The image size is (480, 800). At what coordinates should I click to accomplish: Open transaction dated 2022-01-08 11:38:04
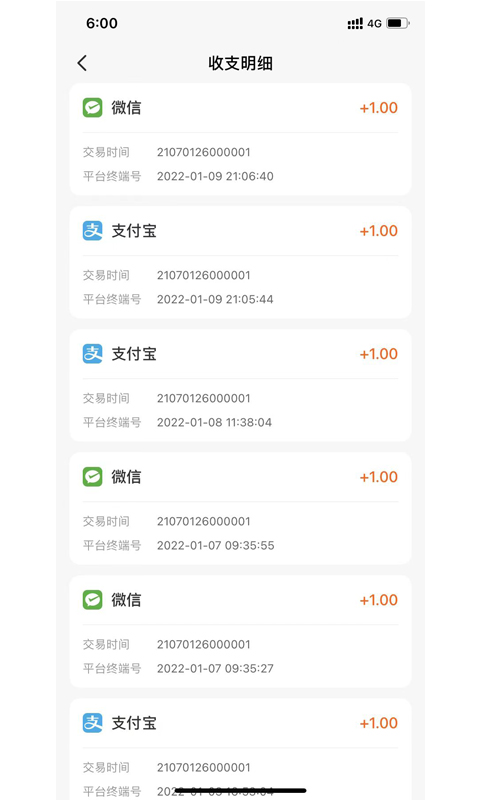pyautogui.click(x=240, y=385)
